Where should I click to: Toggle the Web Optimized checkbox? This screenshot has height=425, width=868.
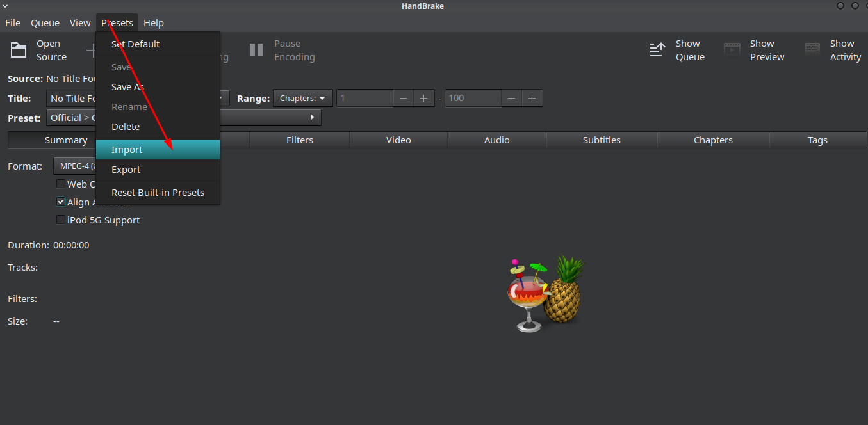click(x=61, y=184)
